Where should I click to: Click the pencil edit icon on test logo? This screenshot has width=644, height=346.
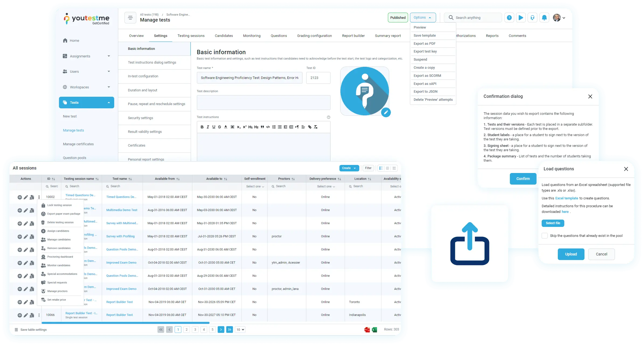386,112
